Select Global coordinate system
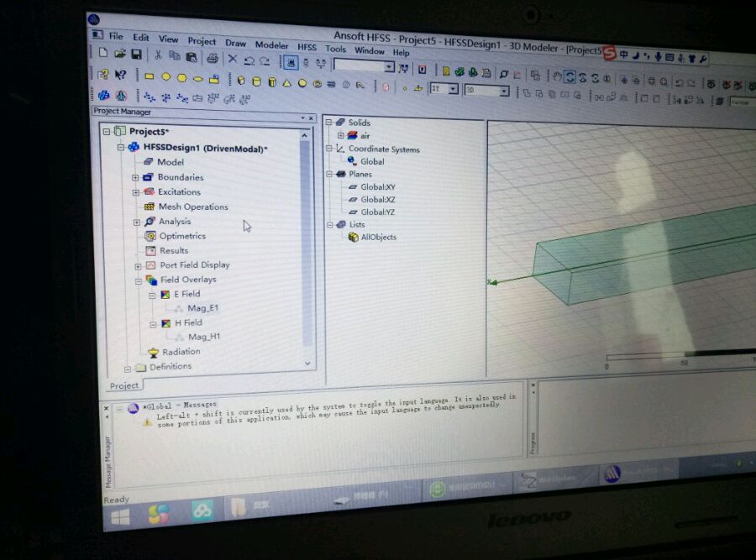The width and height of the screenshot is (756, 560). click(372, 162)
